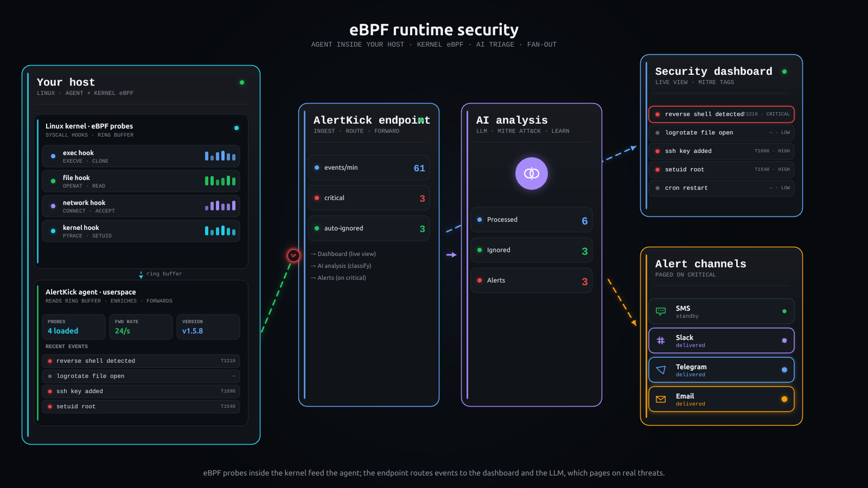Click the RECENT EVENTS label
The image size is (868, 488).
pyautogui.click(x=67, y=346)
